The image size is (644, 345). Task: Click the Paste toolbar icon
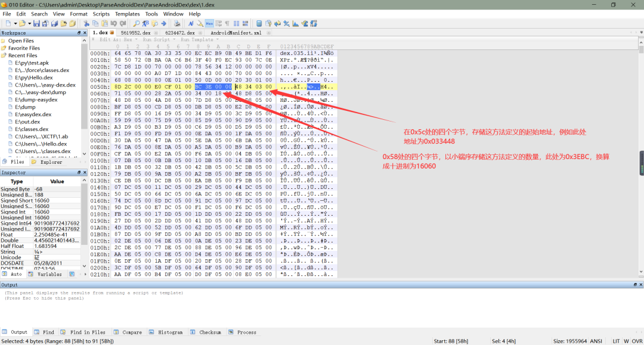105,23
